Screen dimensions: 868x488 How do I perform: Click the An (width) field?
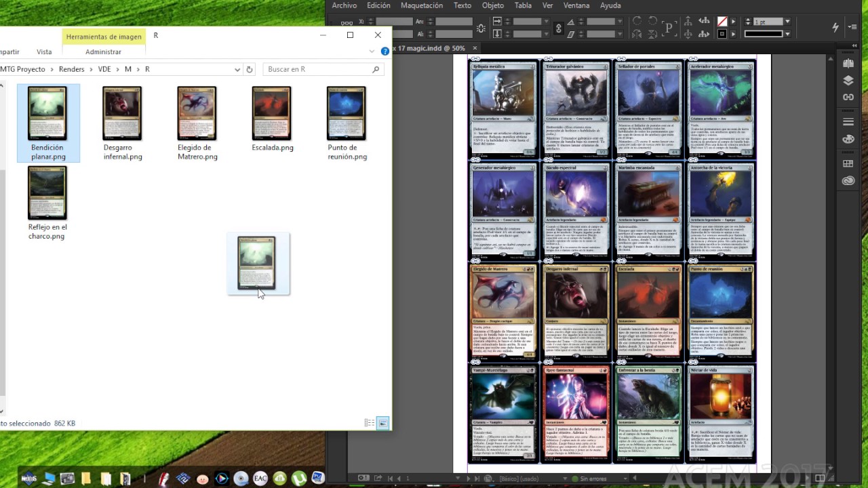[454, 21]
